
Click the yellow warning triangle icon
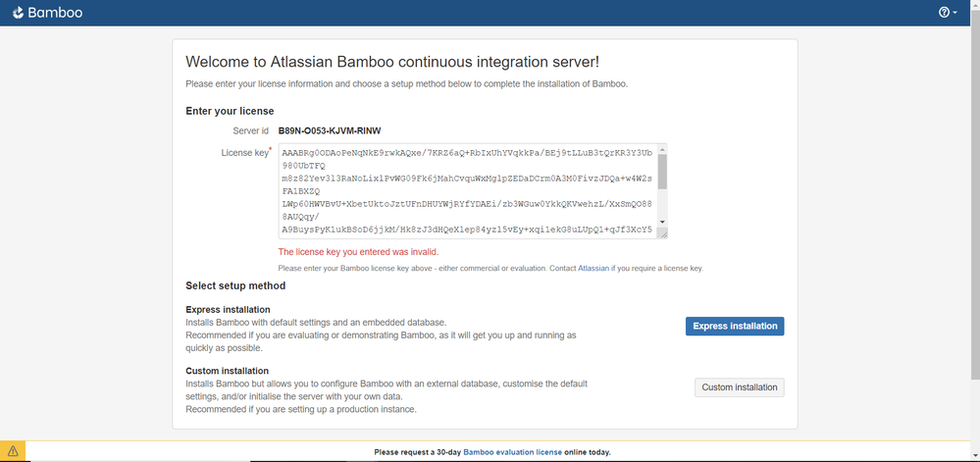13,451
